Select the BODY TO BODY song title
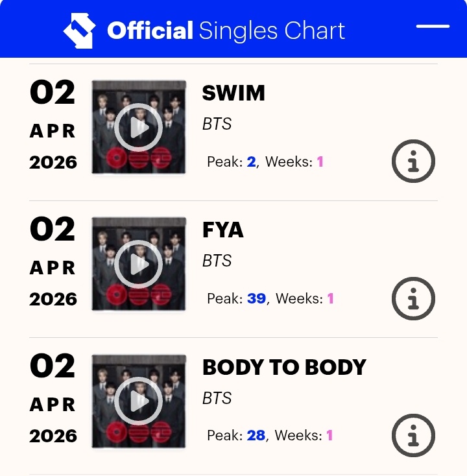 click(284, 368)
